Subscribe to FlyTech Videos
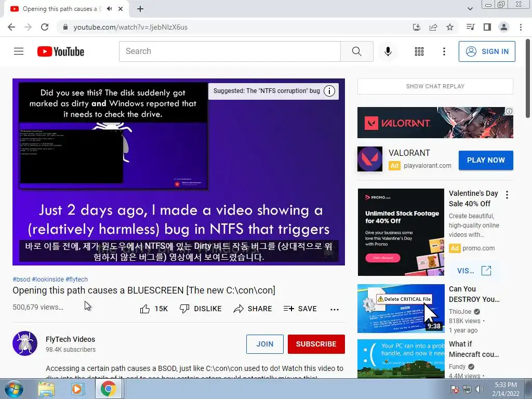532x399 pixels. tap(316, 344)
